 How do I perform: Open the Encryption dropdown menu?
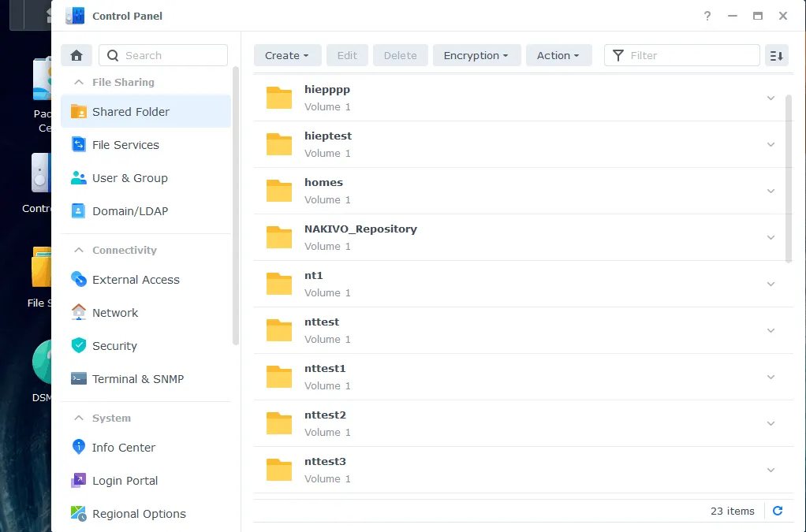coord(476,55)
